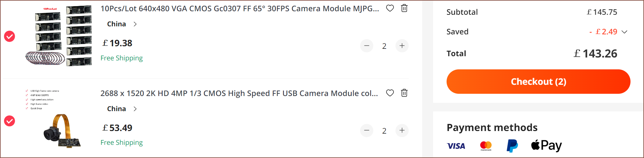This screenshot has height=158, width=644.
Task: Uncheck the 10Pcs/Lot VGA camera item
Action: (x=10, y=36)
